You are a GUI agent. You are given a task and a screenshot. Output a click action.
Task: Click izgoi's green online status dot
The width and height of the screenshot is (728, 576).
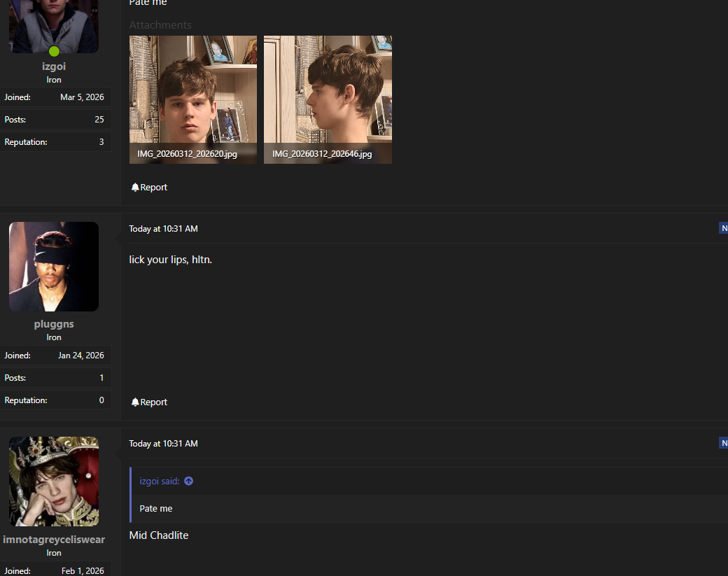pos(54,51)
